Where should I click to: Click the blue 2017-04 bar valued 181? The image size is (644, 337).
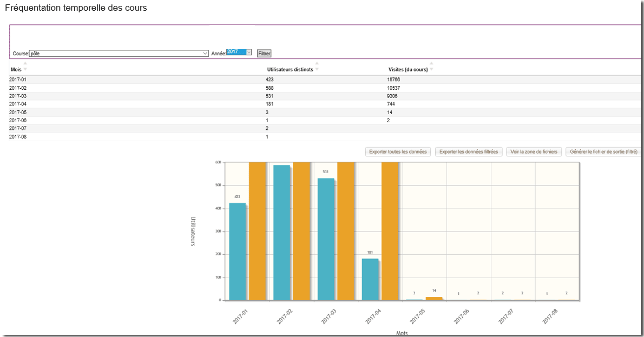tap(370, 279)
